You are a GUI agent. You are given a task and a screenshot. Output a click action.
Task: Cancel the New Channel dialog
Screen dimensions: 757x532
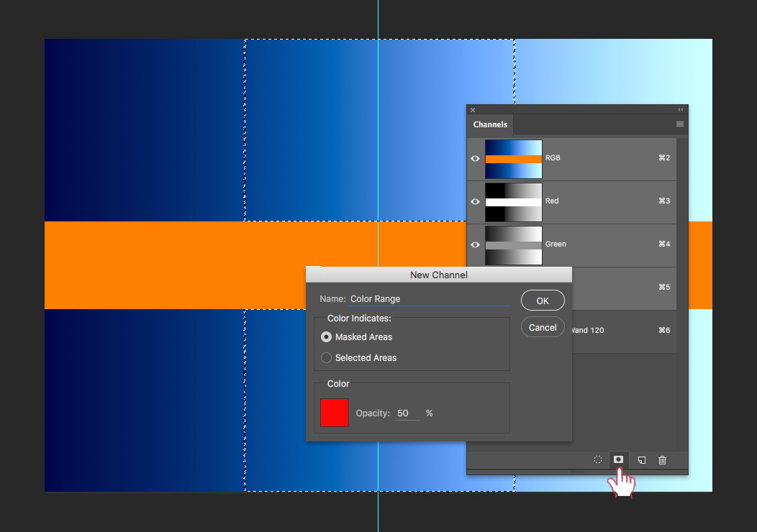pyautogui.click(x=543, y=328)
